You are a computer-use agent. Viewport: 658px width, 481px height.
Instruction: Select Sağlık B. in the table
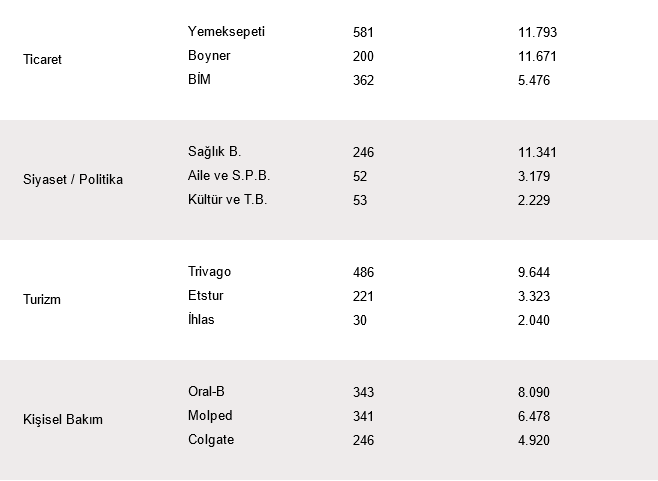pos(214,152)
